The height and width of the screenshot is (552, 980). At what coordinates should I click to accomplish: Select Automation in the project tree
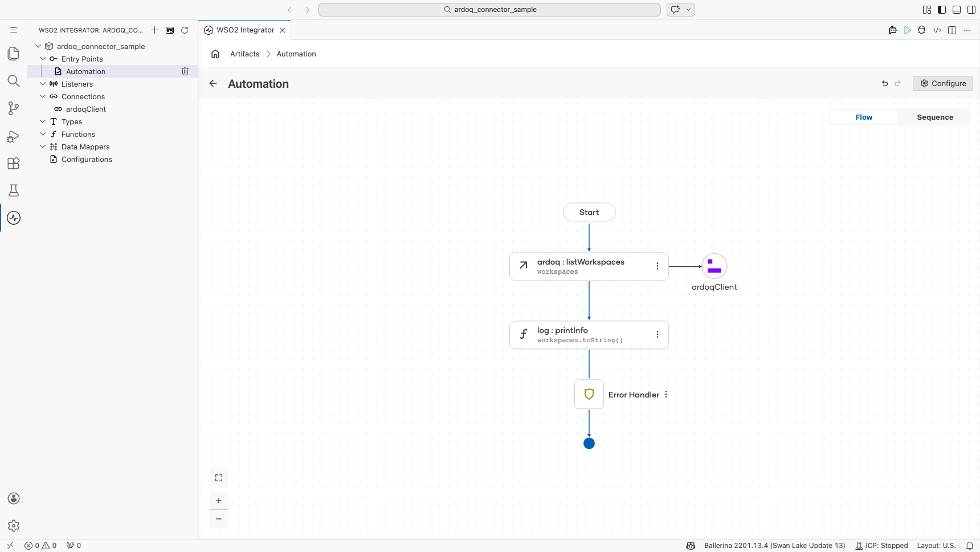pyautogui.click(x=85, y=71)
